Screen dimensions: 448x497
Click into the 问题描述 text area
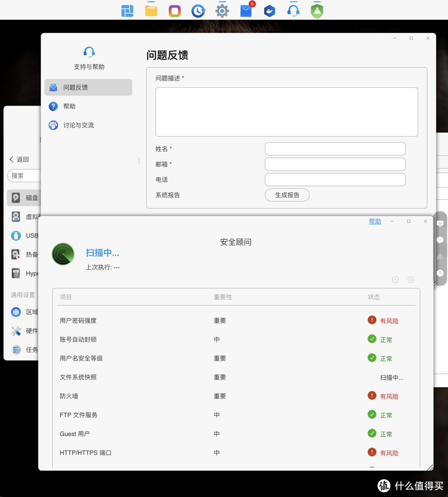coord(286,112)
